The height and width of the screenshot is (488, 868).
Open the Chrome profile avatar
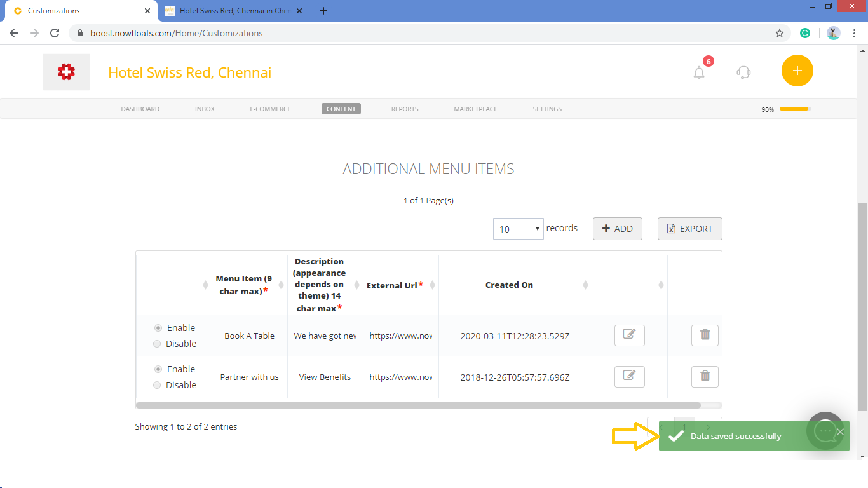click(834, 33)
